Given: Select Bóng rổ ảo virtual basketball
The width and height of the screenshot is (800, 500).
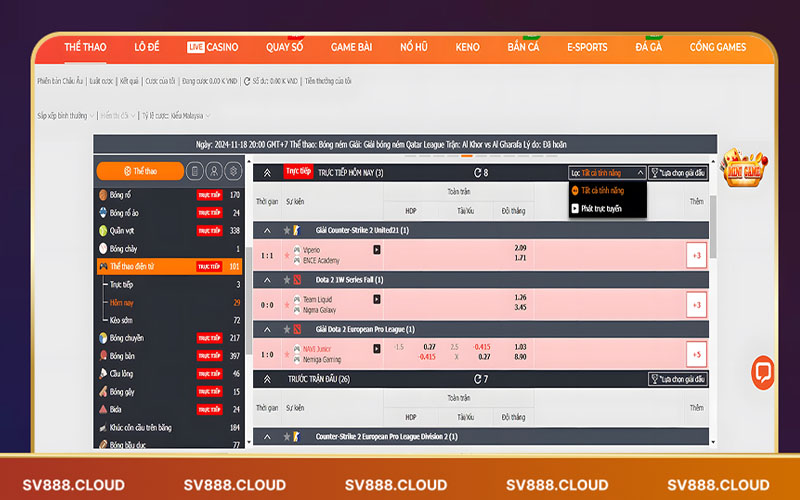Looking at the screenshot, I should coord(169,213).
